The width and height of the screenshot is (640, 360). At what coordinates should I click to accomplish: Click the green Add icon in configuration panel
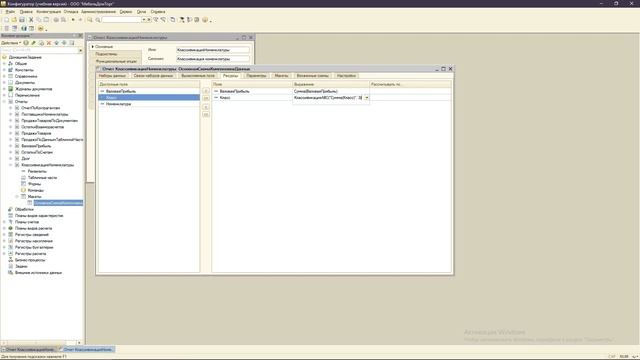click(x=26, y=43)
